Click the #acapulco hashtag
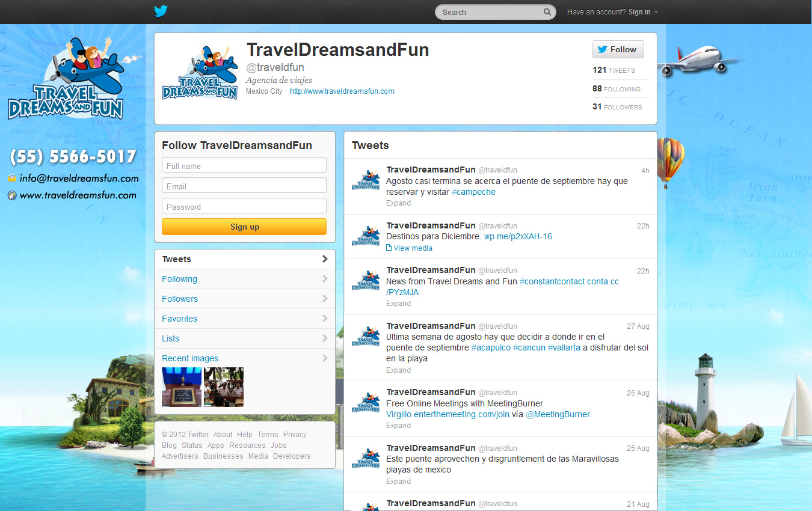This screenshot has height=511, width=812. coord(491,347)
